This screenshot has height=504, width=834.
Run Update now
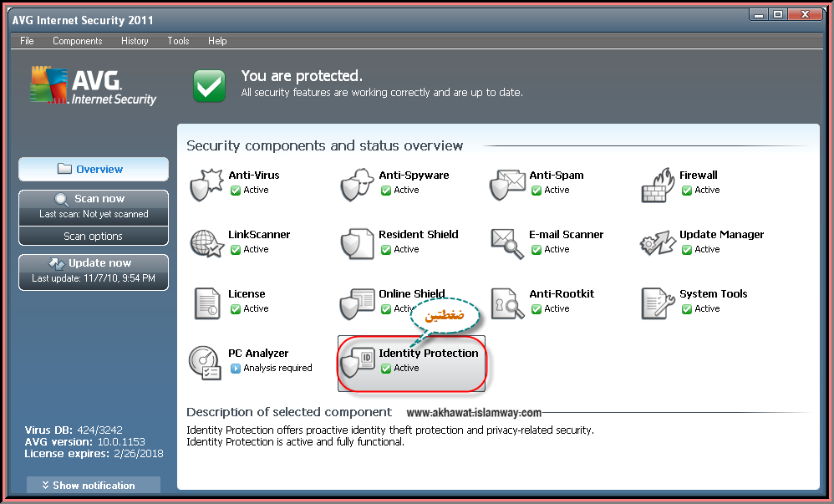tap(94, 272)
